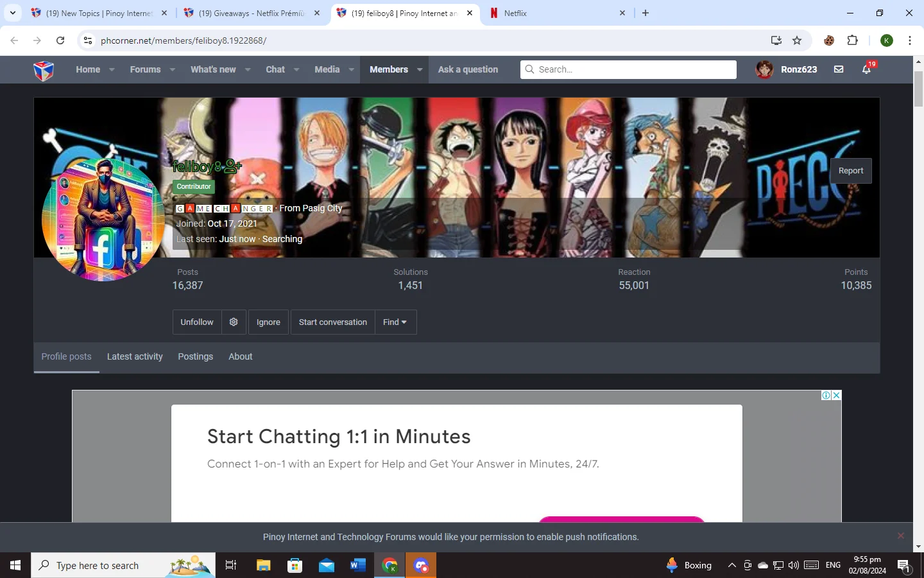
Task: Click Start conversation button
Action: click(333, 322)
